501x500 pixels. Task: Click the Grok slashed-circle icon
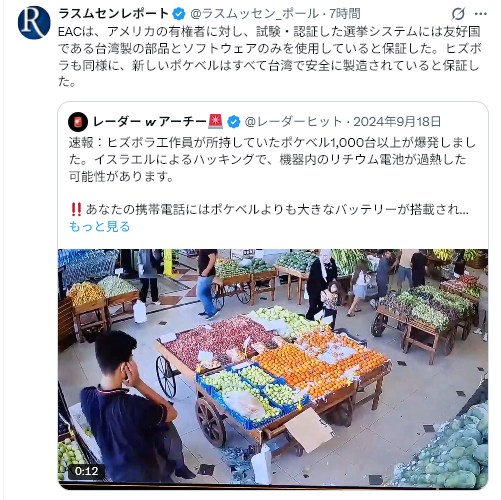(458, 14)
